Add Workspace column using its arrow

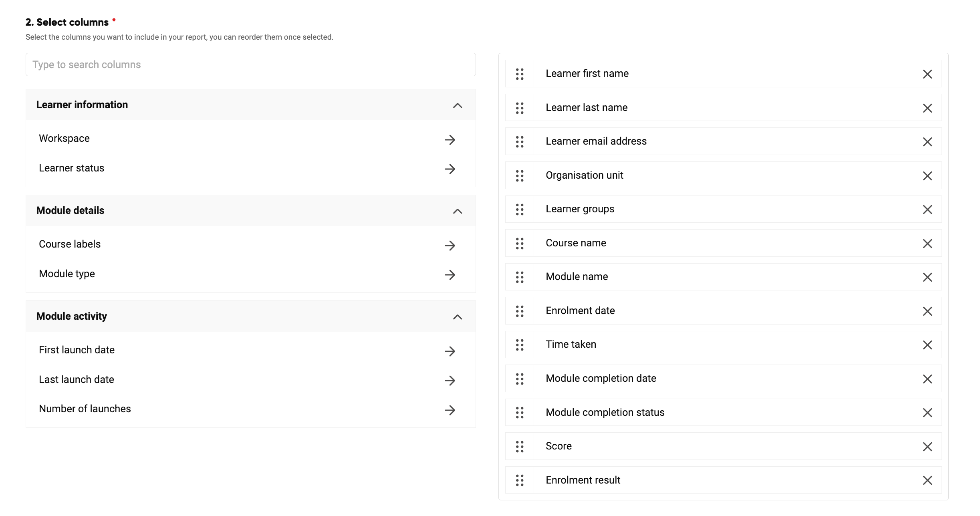point(450,140)
